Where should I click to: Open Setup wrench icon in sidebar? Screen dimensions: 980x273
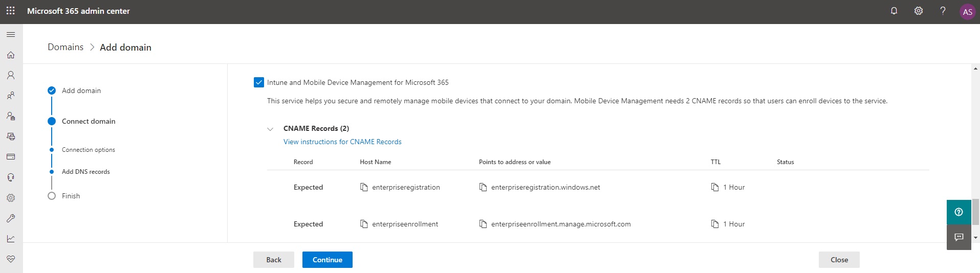[11, 218]
